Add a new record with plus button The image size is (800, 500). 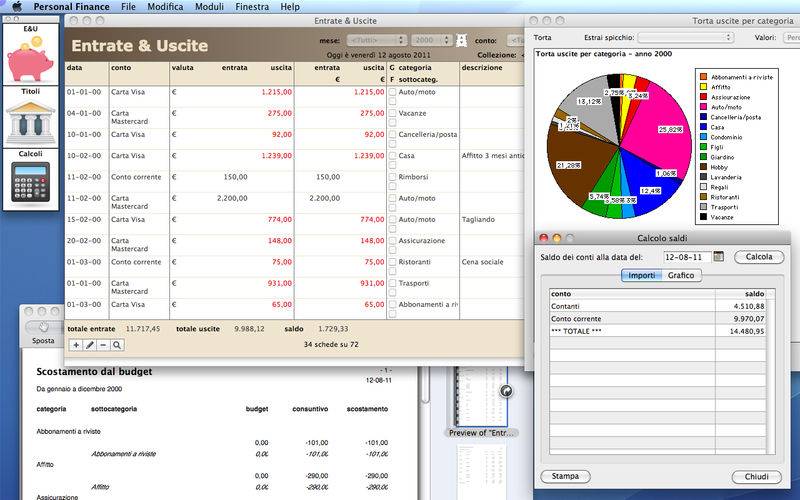click(x=76, y=345)
